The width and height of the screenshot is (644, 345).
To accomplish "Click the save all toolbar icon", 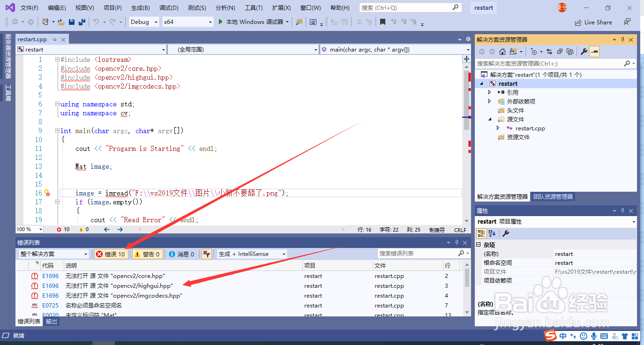I will click(x=82, y=22).
